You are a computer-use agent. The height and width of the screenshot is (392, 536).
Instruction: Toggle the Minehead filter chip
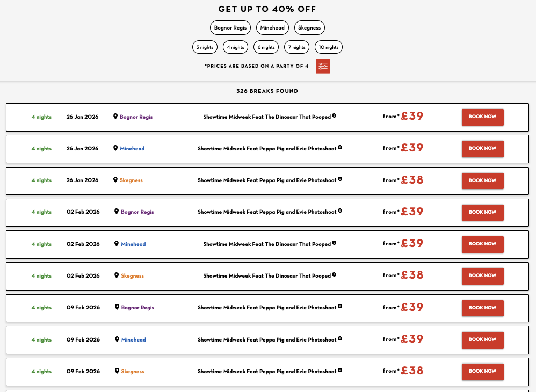tap(272, 28)
